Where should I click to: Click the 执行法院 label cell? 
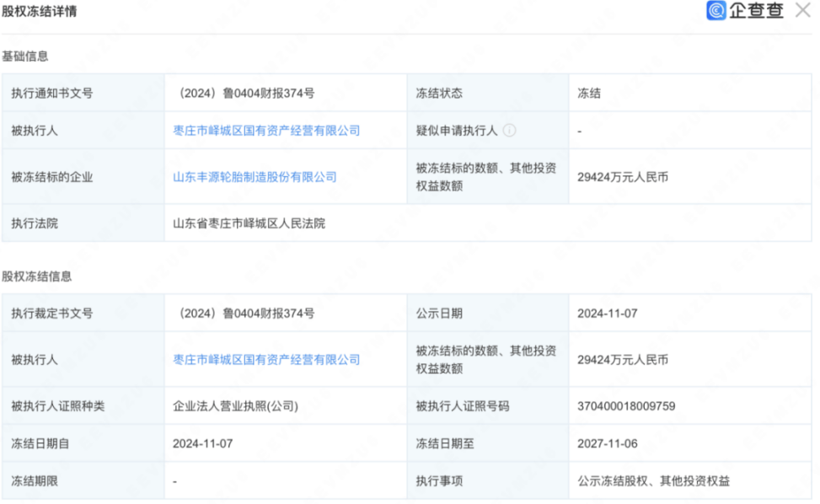pyautogui.click(x=83, y=223)
